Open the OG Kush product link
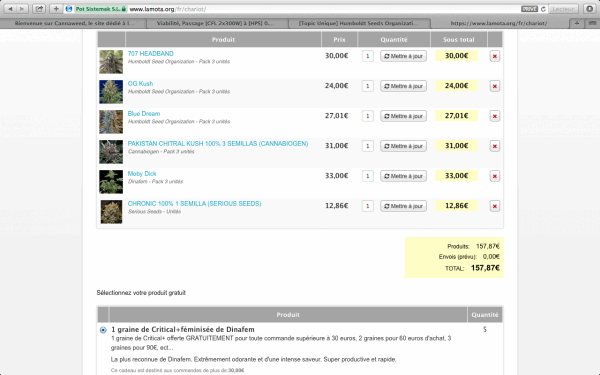Viewport: 600px width, 375px height. click(140, 83)
